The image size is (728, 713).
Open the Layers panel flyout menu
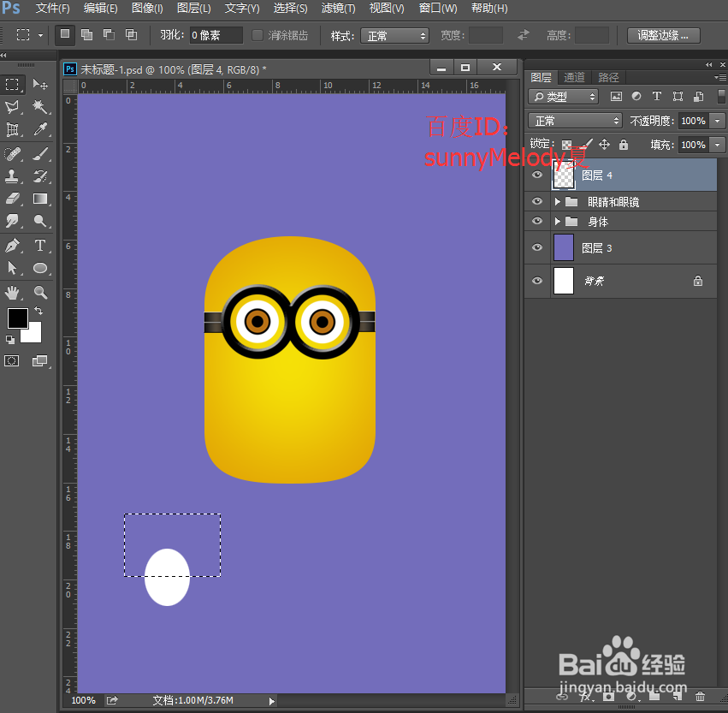click(x=720, y=77)
